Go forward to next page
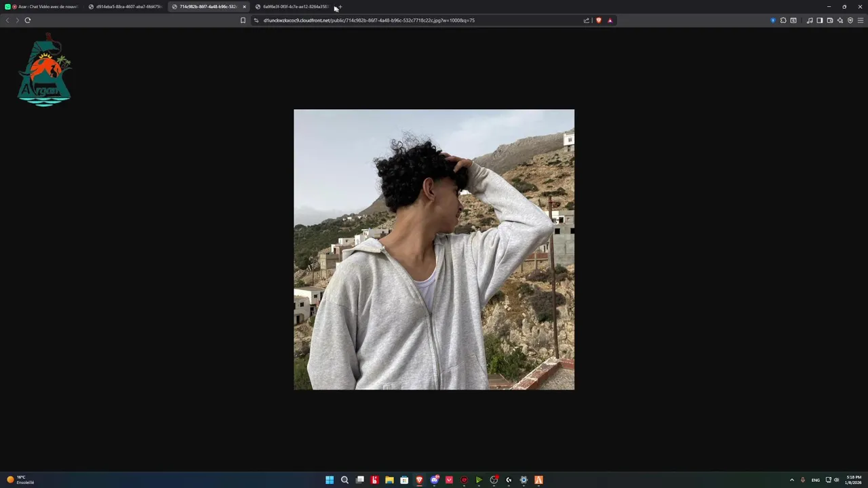 tap(18, 20)
